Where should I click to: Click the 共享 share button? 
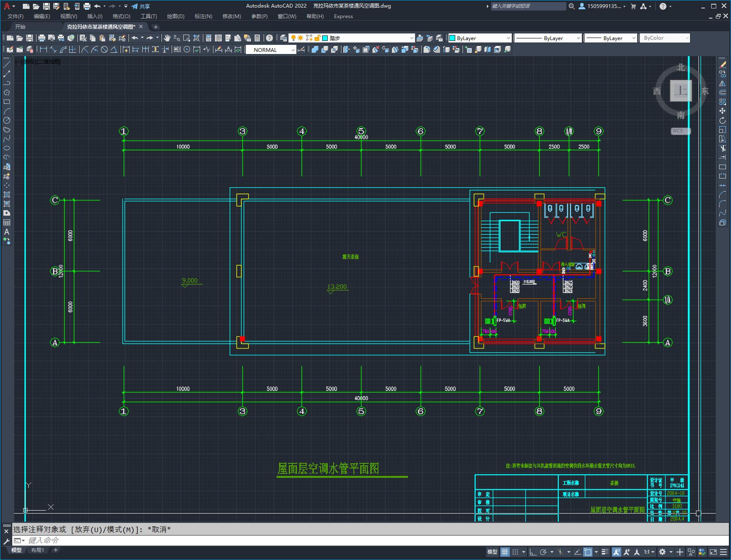(x=141, y=6)
